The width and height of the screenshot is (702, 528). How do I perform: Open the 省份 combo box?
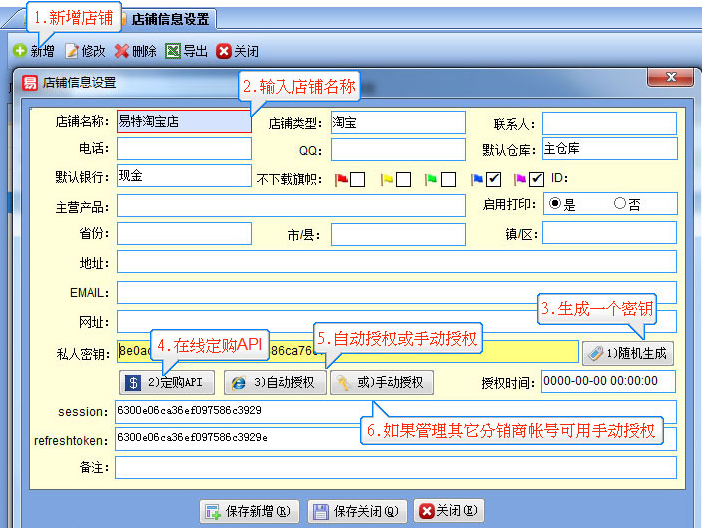click(184, 233)
